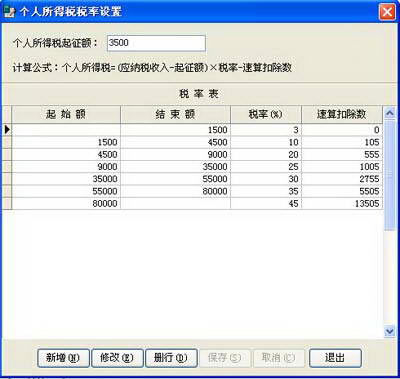Click the 修改 button
This screenshot has height=379, width=400.
117,358
